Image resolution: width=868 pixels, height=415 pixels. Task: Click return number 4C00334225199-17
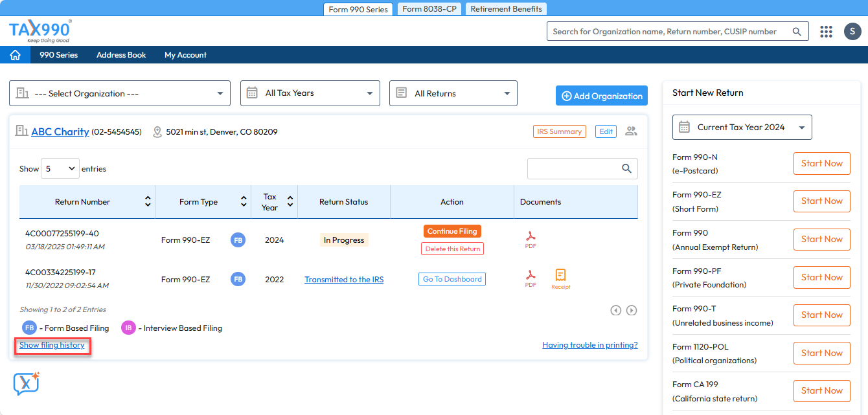pos(60,273)
